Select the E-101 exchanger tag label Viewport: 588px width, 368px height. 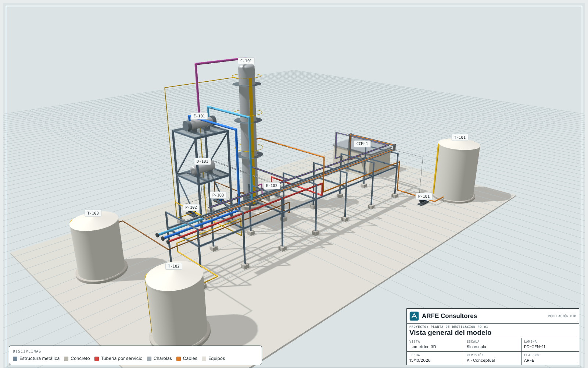tap(200, 116)
